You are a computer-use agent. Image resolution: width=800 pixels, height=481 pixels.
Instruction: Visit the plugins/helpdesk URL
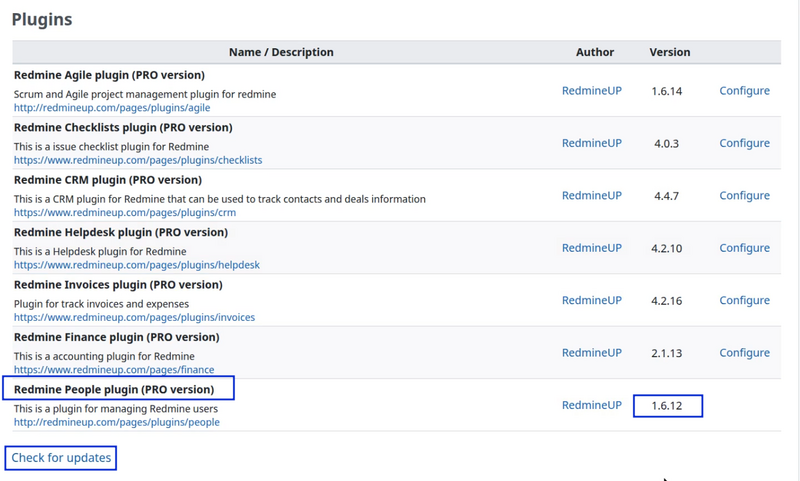137,265
